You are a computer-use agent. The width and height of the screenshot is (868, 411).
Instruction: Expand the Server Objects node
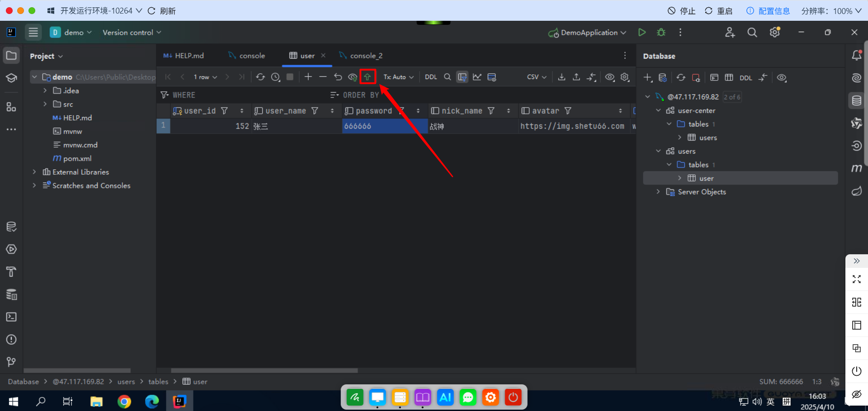658,191
